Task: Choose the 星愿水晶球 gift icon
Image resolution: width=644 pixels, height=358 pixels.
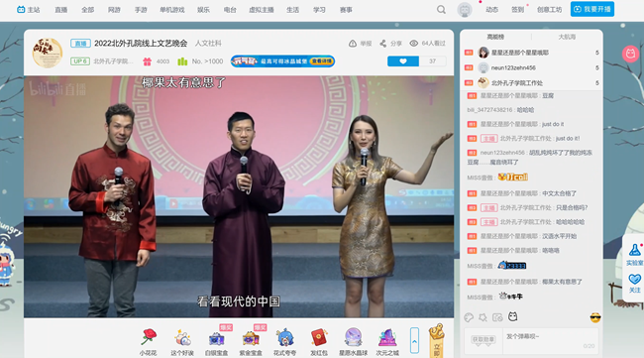Action: tap(353, 337)
